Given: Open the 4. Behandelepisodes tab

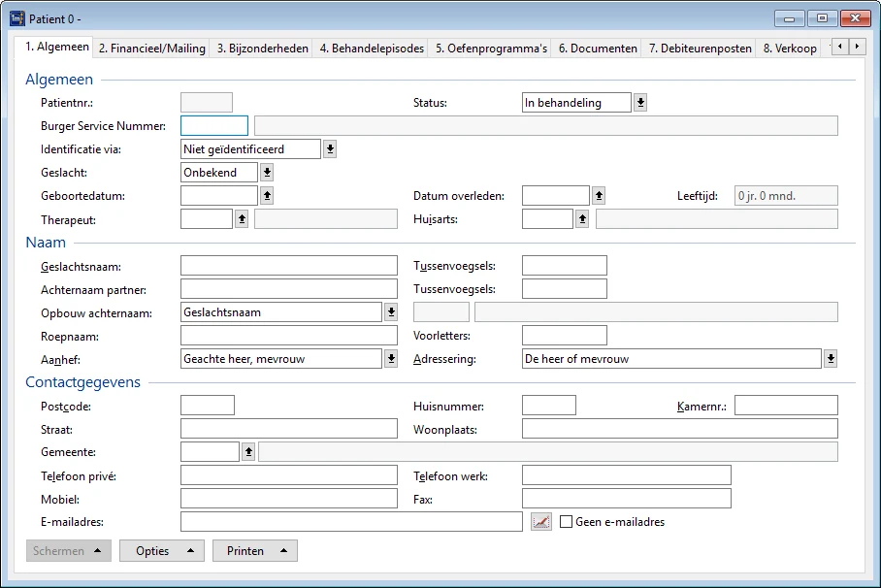Looking at the screenshot, I should pyautogui.click(x=372, y=49).
